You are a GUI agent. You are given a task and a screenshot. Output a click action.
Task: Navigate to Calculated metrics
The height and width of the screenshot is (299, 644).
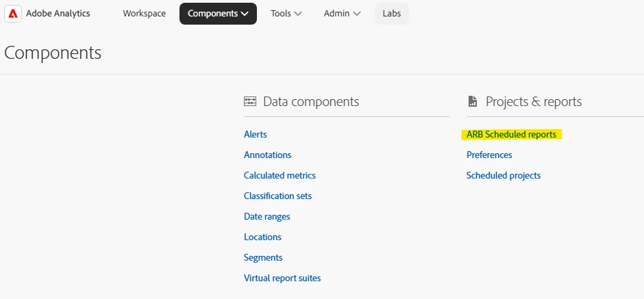coord(280,176)
